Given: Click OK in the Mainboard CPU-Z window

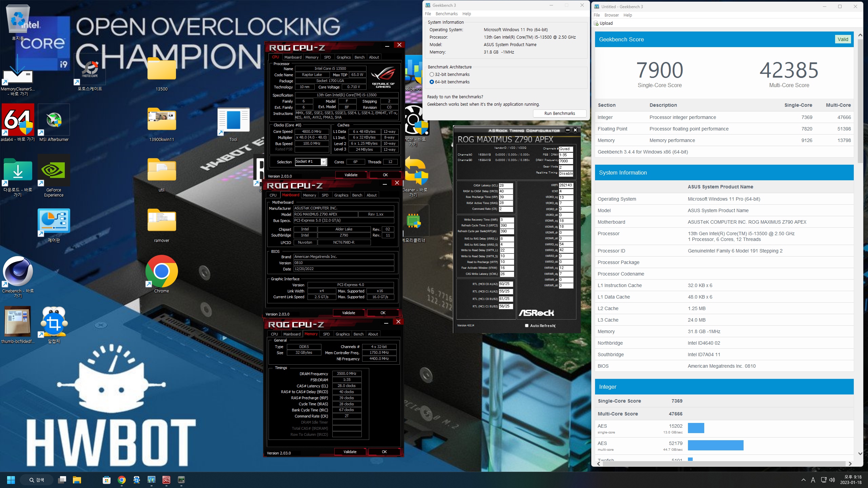Looking at the screenshot, I should click(x=383, y=313).
